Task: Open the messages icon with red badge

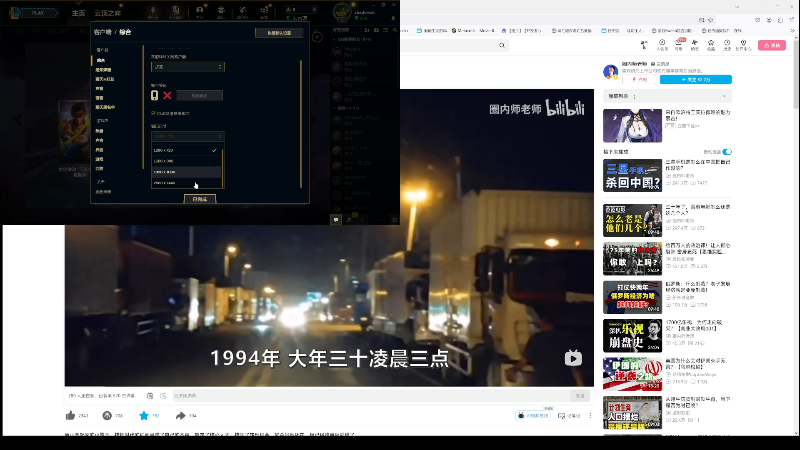Action: click(x=679, y=45)
